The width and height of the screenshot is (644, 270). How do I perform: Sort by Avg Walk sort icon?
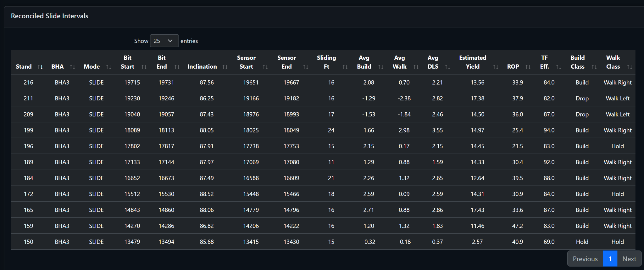(416, 67)
